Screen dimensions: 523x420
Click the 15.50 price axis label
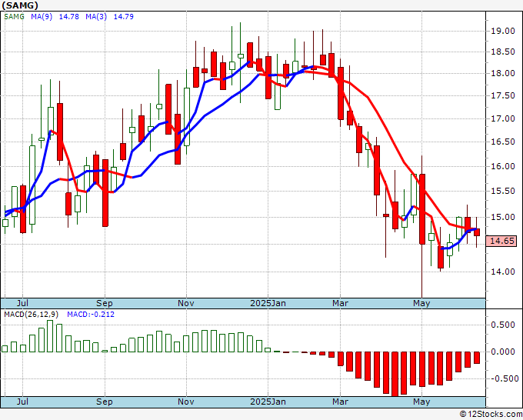pyautogui.click(x=503, y=191)
